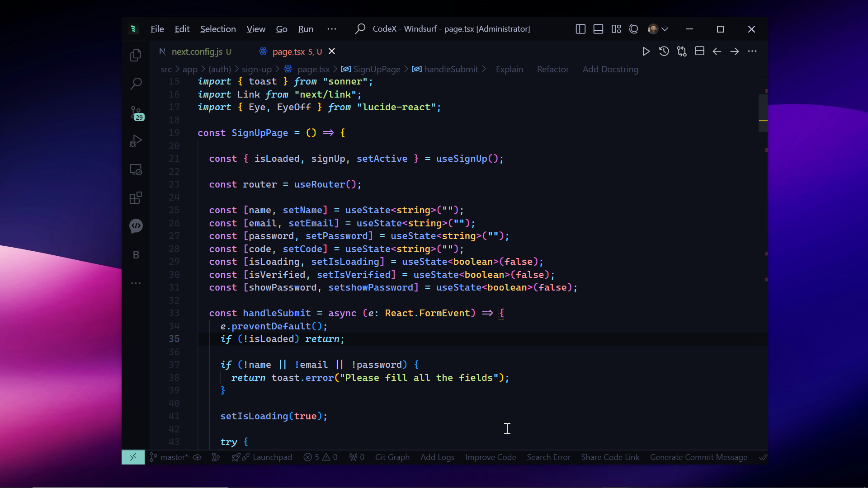Switch to the next.config.js tab
The width and height of the screenshot is (868, 488).
pos(197,52)
